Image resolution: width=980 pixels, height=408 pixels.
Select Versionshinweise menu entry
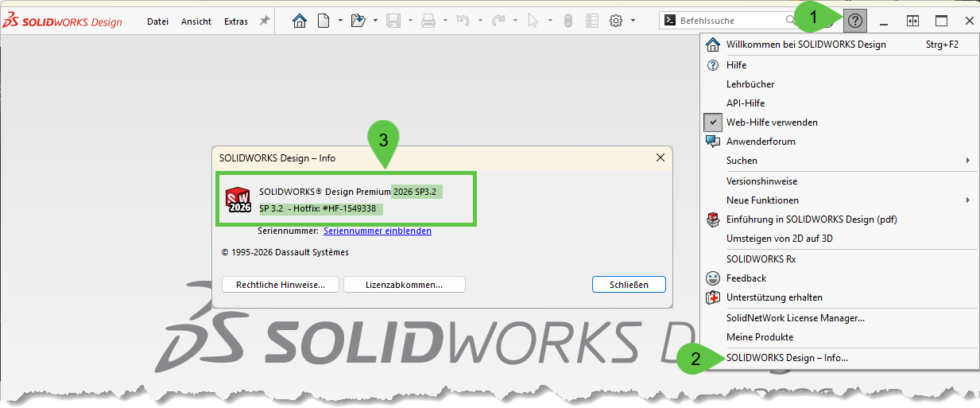[839, 181]
